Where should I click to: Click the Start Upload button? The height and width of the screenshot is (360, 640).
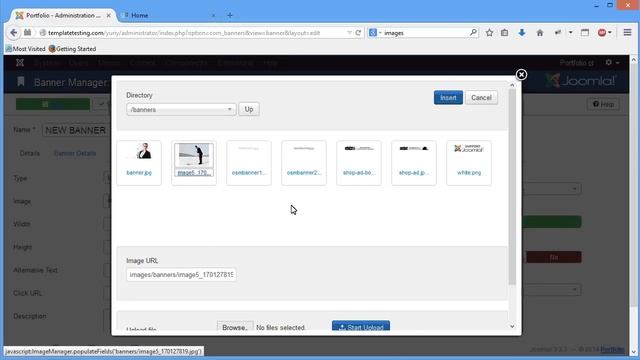[x=361, y=327]
